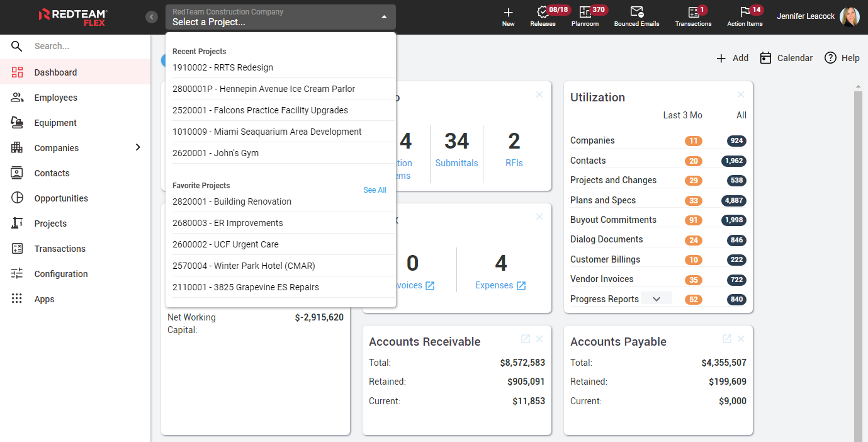Choose 2600002 - UCF Urgent Care project
This screenshot has height=442, width=868.
225,244
